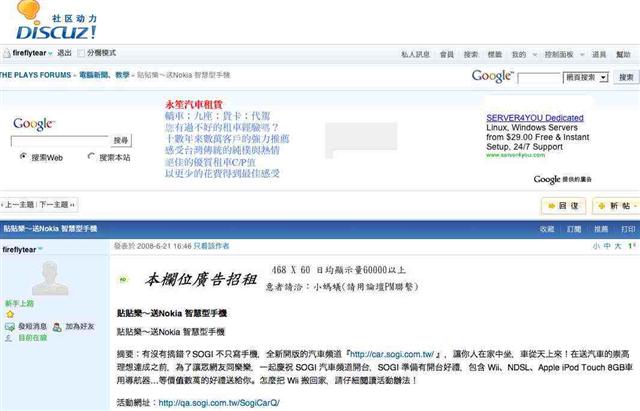Screen dimensions: 640x411
Task: Click the Discuz! logo
Action: click(x=56, y=21)
